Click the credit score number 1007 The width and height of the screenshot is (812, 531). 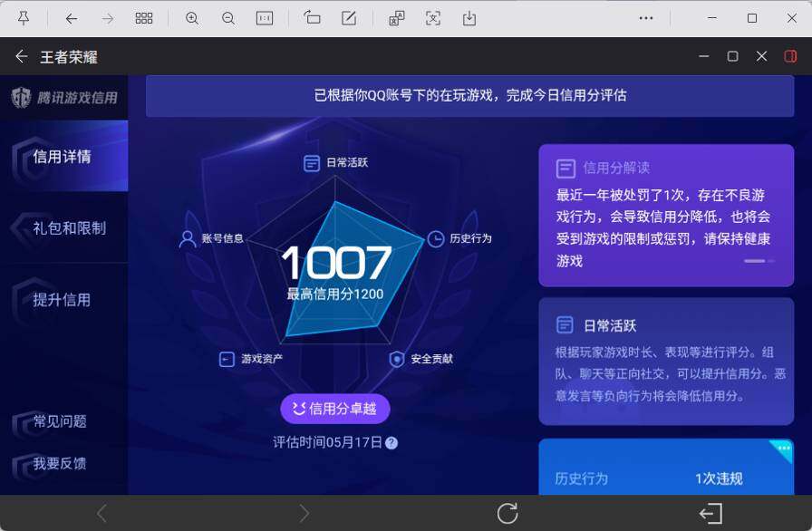click(x=335, y=263)
